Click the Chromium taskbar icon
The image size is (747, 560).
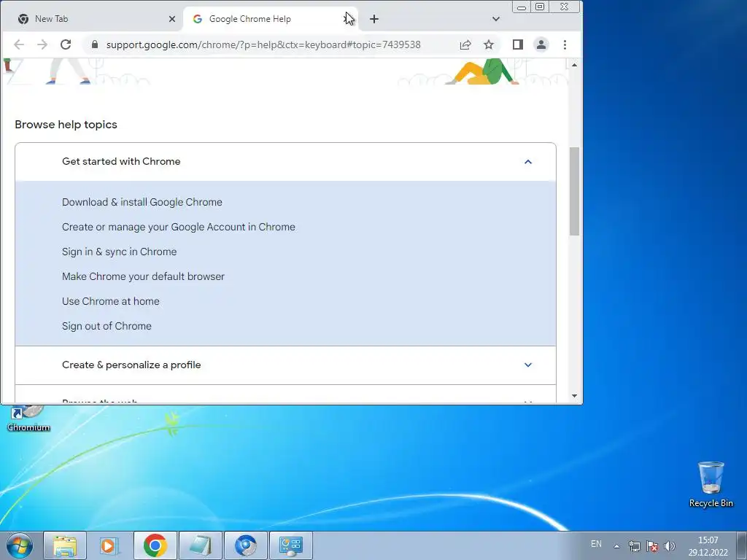click(x=246, y=545)
